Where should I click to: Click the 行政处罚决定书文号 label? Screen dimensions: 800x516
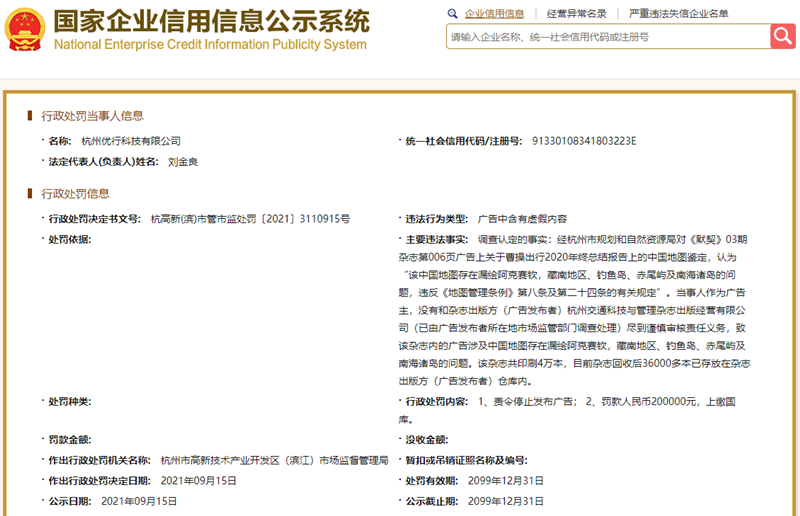[94, 219]
